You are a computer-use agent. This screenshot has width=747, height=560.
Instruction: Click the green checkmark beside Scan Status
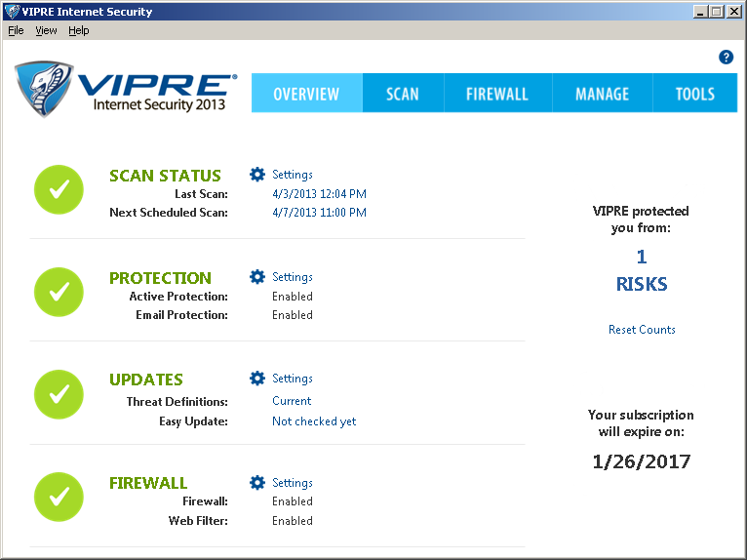pos(59,189)
